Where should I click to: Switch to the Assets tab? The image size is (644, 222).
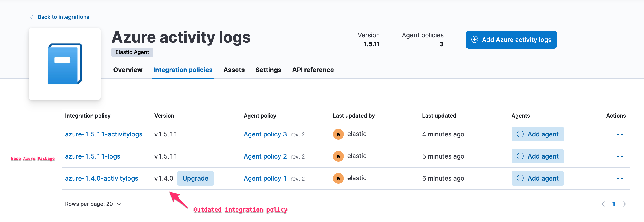(234, 70)
